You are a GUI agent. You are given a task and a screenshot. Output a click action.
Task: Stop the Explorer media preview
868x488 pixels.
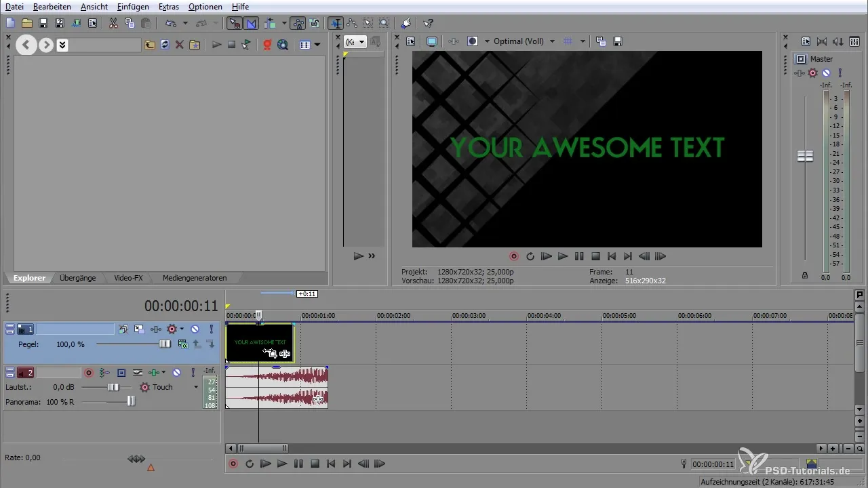(x=231, y=45)
